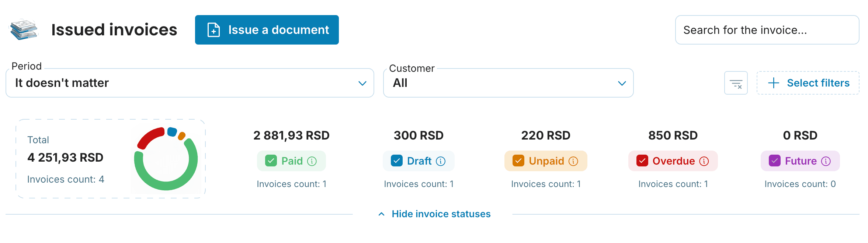Click the Issue a document button
This screenshot has width=868, height=243.
pos(267,30)
